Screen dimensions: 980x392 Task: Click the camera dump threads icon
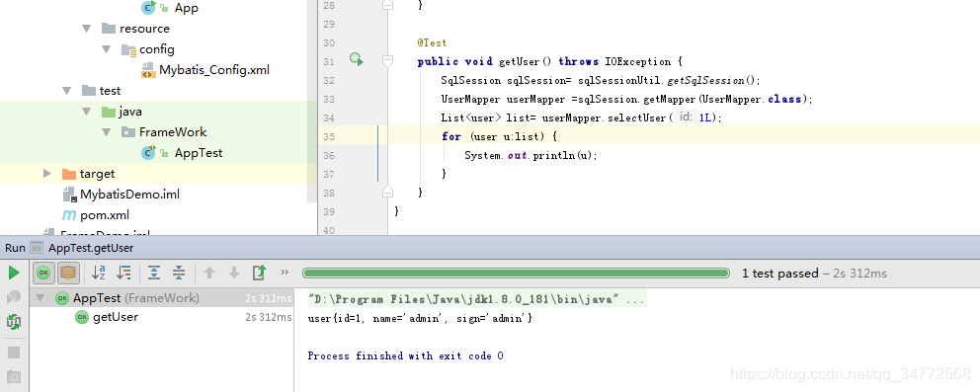[14, 377]
